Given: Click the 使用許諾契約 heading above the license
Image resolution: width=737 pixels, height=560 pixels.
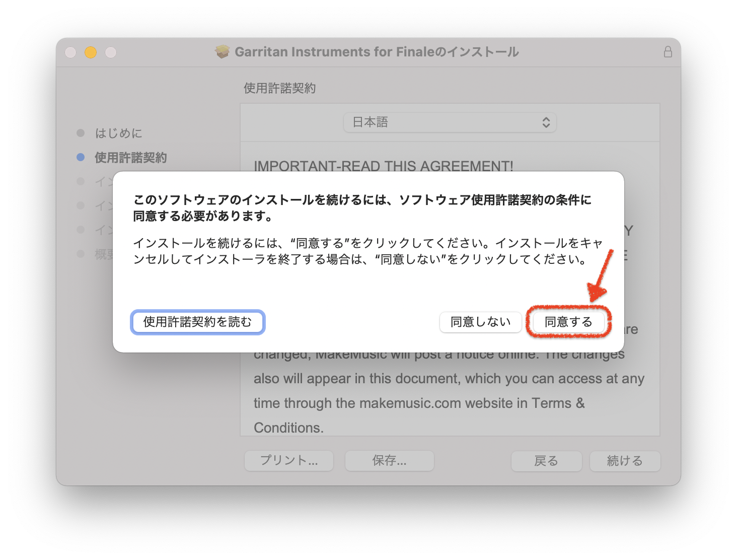Looking at the screenshot, I should coord(280,88).
